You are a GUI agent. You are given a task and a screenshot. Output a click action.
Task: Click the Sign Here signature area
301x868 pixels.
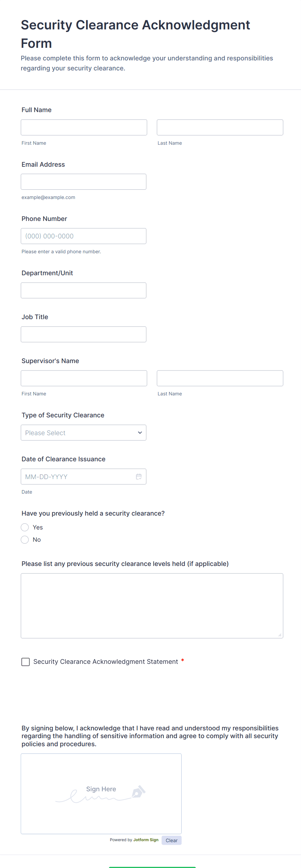(x=101, y=793)
